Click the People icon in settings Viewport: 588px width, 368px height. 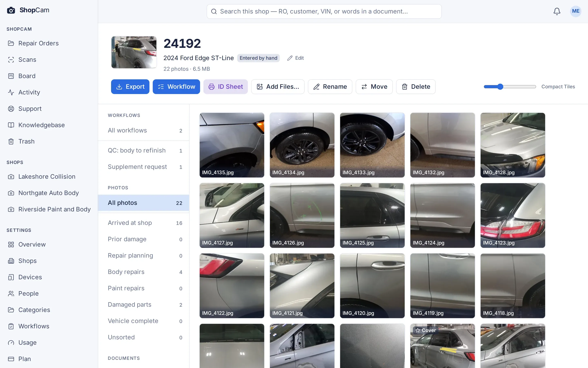click(x=11, y=294)
